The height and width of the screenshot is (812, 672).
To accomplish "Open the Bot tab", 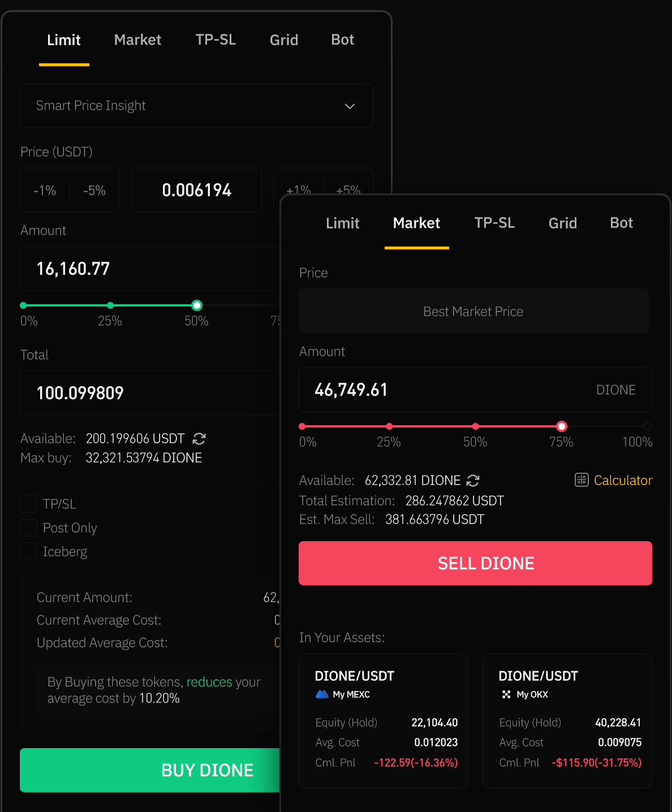I will [621, 223].
